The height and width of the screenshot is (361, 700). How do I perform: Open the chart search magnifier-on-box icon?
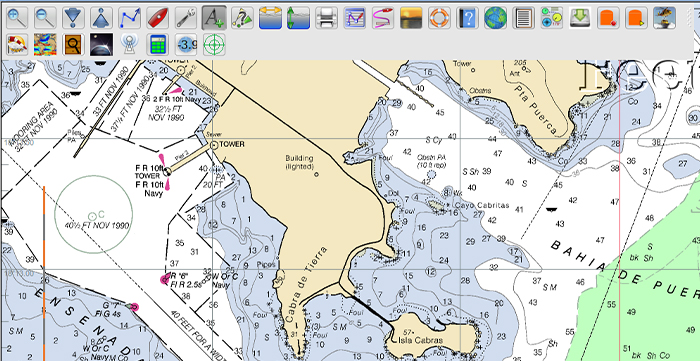pos(73,44)
